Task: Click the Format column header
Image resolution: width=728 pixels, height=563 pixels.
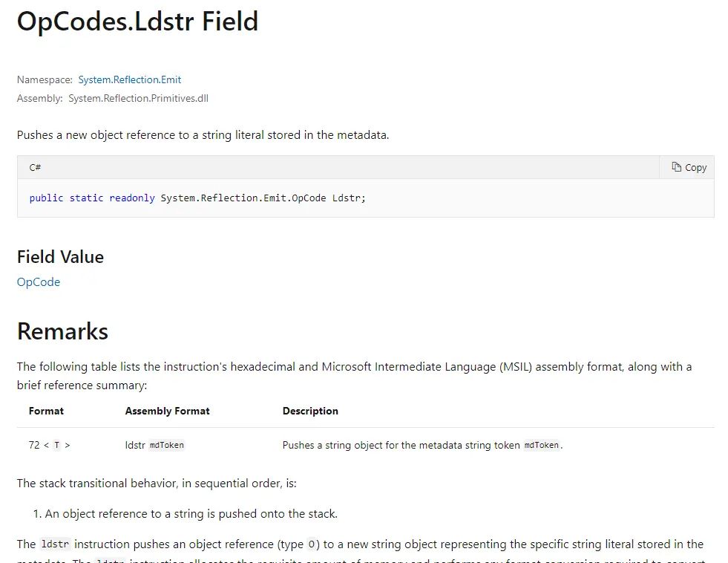Action: [46, 411]
